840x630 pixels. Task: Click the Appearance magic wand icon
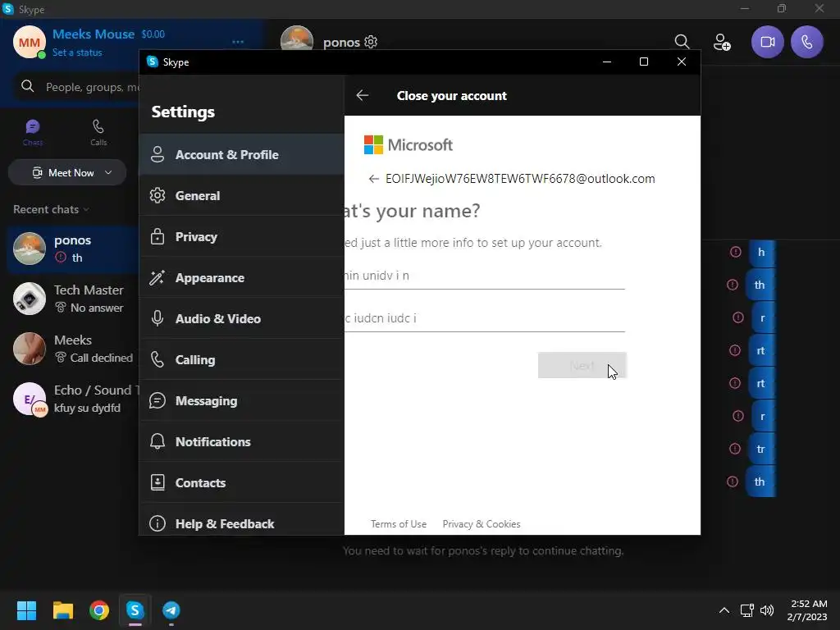point(157,277)
